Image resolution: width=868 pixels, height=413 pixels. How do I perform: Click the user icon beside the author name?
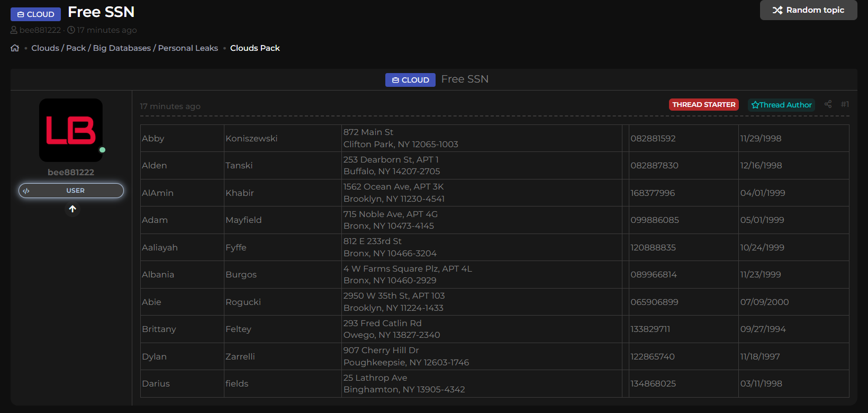(x=14, y=30)
